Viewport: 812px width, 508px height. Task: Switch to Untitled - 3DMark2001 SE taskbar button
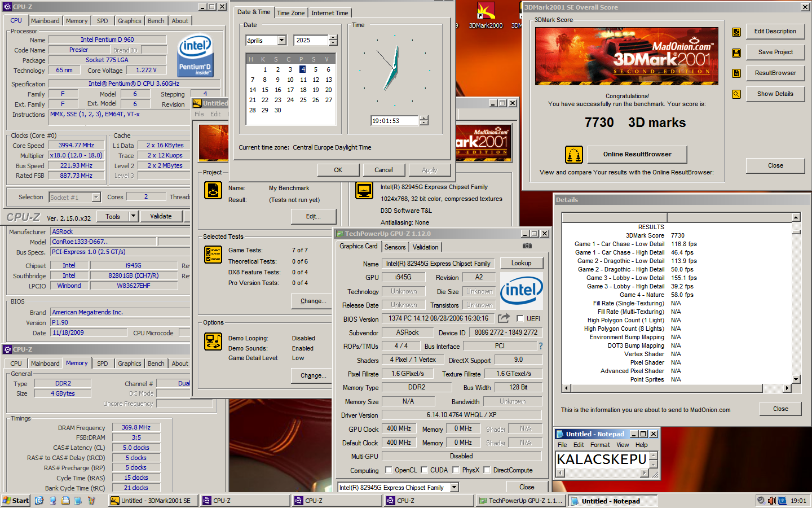[154, 501]
